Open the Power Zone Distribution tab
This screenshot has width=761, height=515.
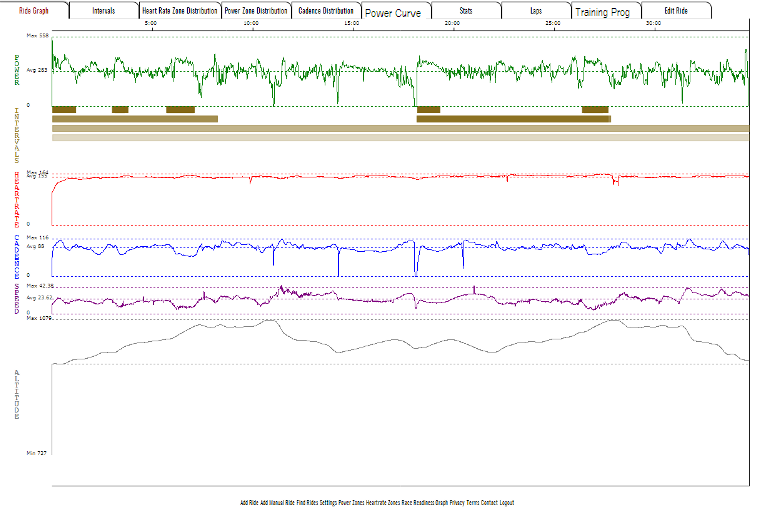tap(255, 10)
